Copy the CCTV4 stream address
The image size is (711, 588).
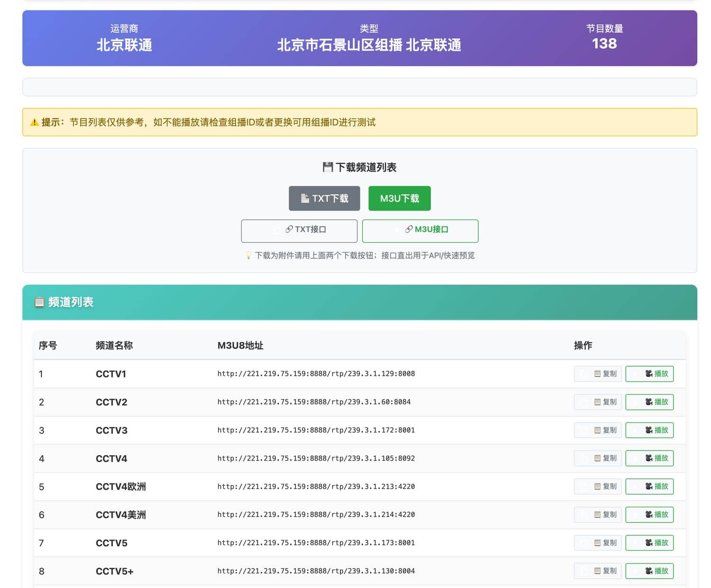tap(597, 458)
